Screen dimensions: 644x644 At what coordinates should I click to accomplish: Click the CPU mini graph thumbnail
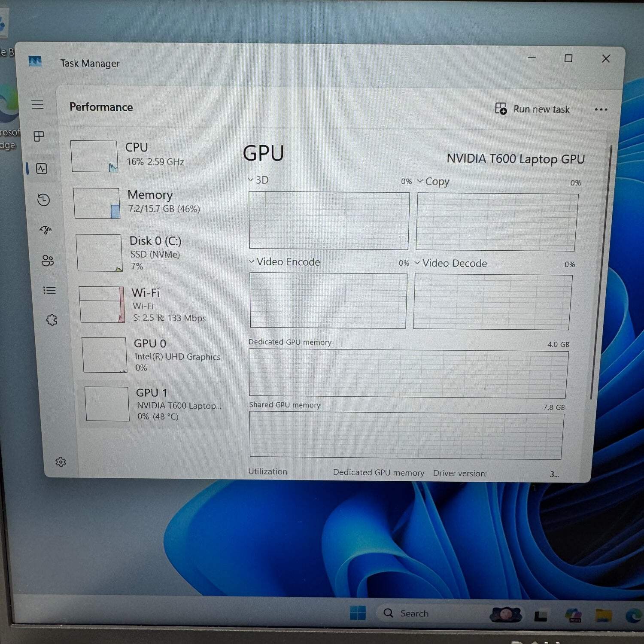pos(94,156)
